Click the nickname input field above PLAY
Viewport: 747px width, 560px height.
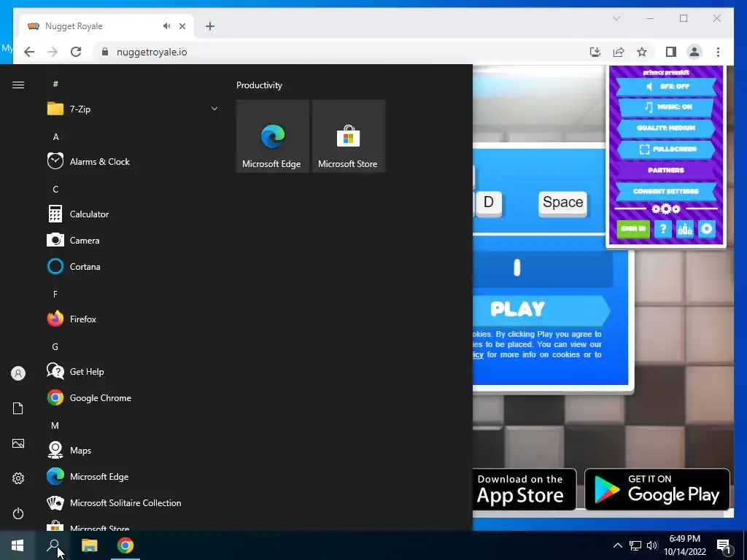tap(543, 268)
